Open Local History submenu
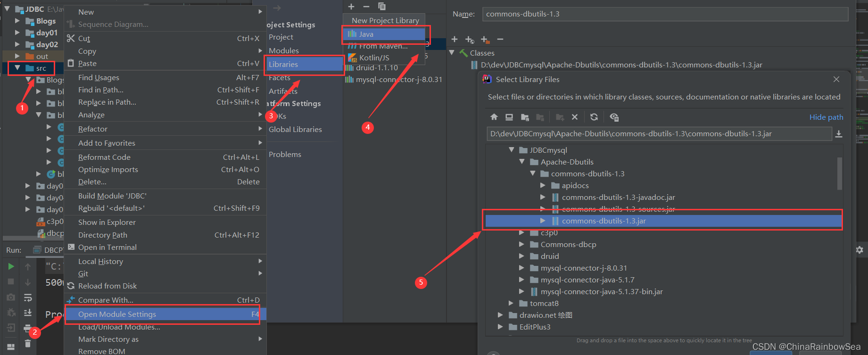This screenshot has width=868, height=355. pyautogui.click(x=165, y=261)
